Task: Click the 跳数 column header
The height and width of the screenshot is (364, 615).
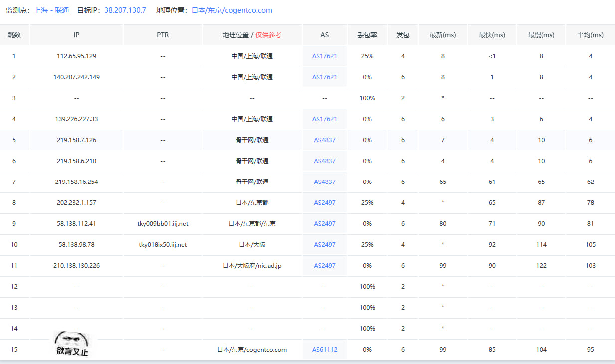Action: point(14,35)
